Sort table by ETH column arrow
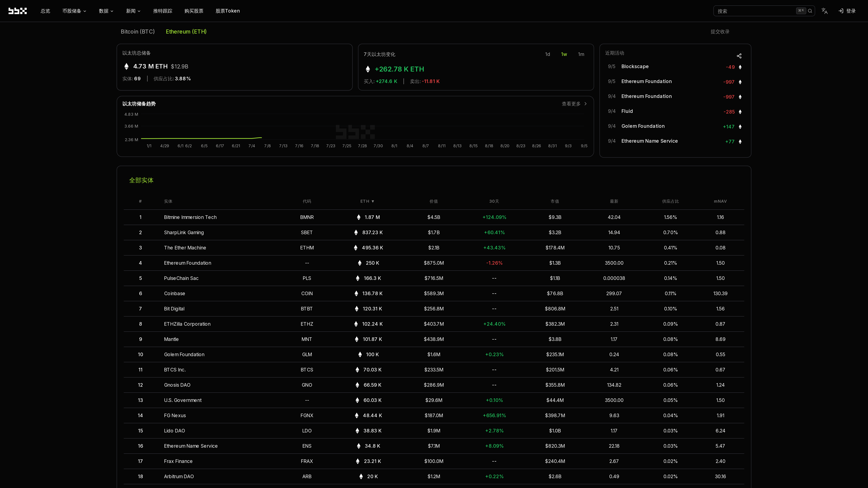 coord(373,201)
